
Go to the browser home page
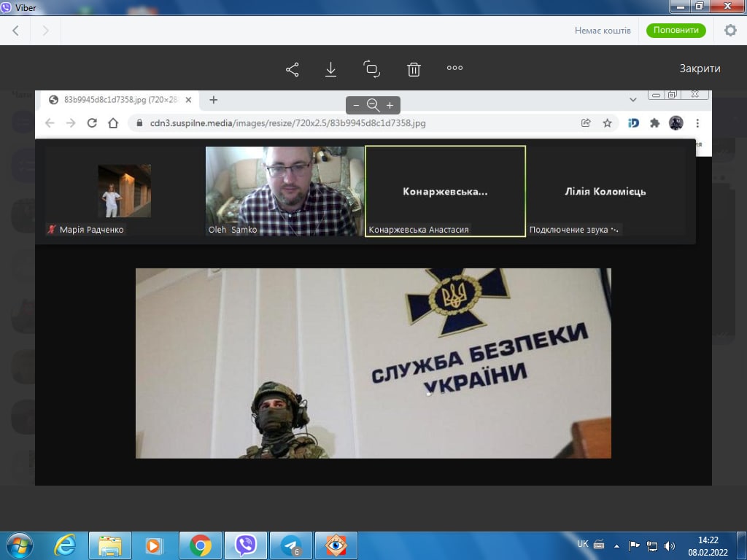click(113, 122)
